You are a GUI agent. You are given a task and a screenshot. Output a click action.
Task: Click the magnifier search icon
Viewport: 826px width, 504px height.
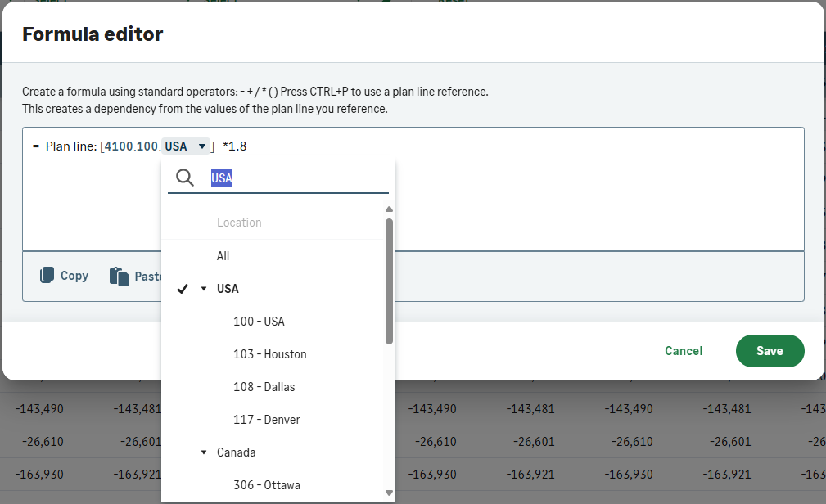tap(185, 178)
